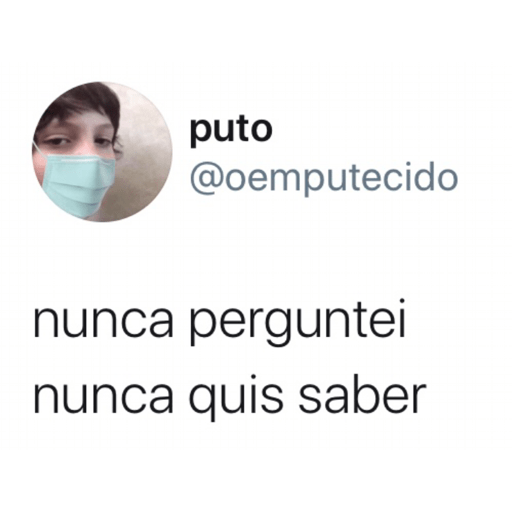Click "nunca" preceding "perguntei"

click(103, 325)
